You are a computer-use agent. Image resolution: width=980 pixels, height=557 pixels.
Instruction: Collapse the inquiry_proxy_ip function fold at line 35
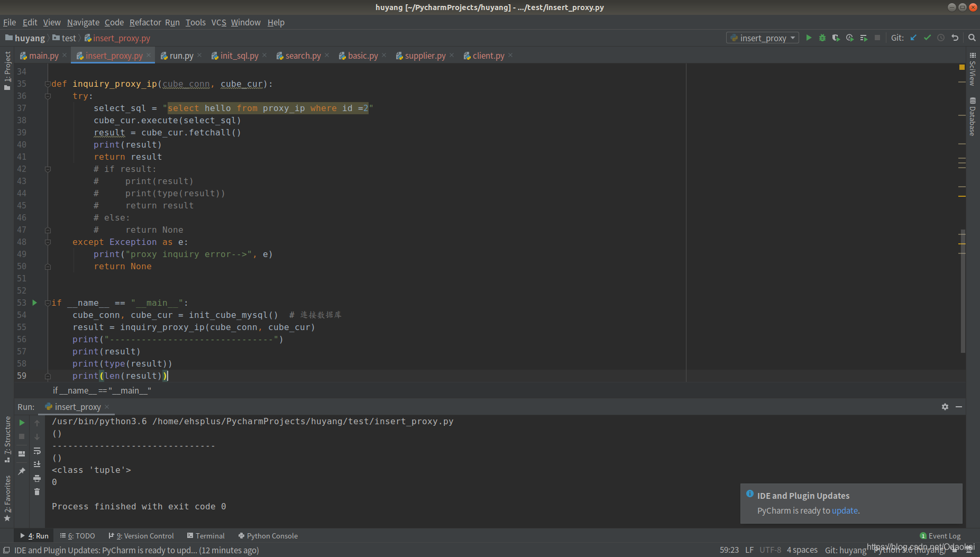(x=48, y=84)
